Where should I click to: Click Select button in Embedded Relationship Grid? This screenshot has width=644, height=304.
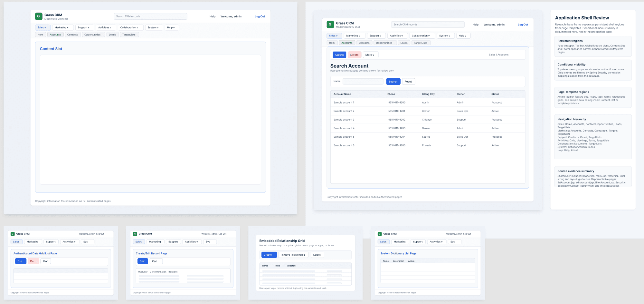pyautogui.click(x=317, y=255)
